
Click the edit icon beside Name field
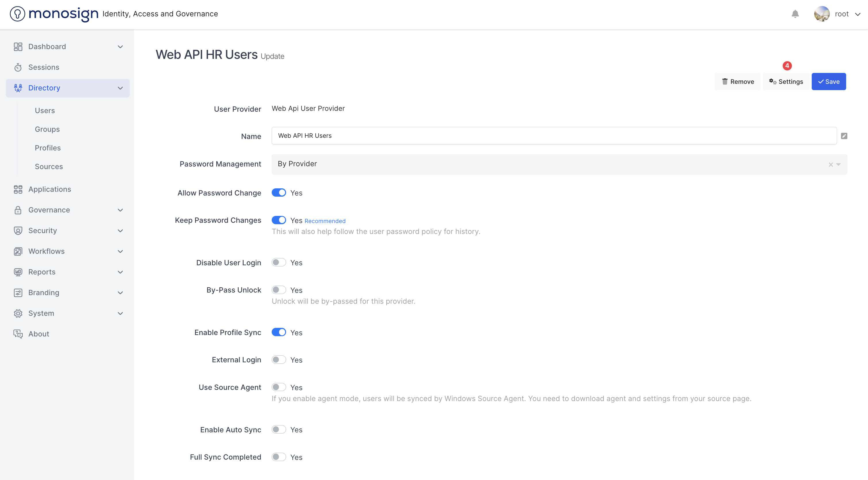[x=844, y=136]
